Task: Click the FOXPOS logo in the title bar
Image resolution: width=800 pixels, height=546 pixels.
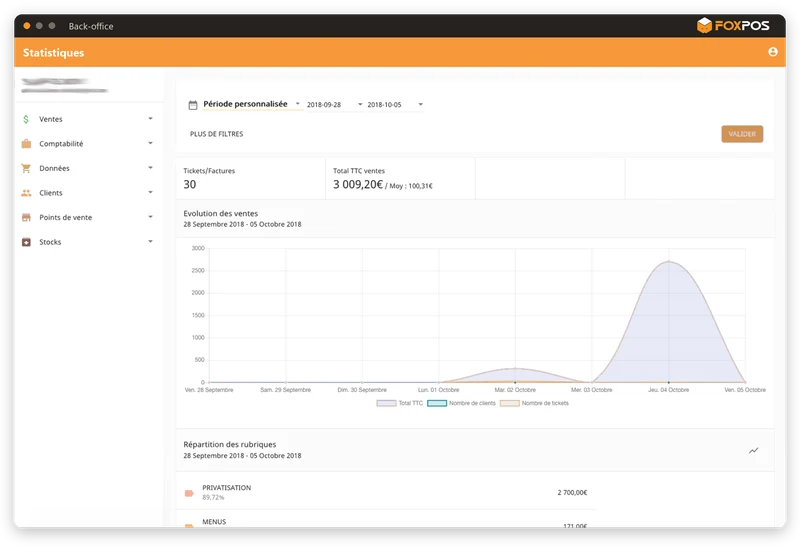Action: pos(733,25)
